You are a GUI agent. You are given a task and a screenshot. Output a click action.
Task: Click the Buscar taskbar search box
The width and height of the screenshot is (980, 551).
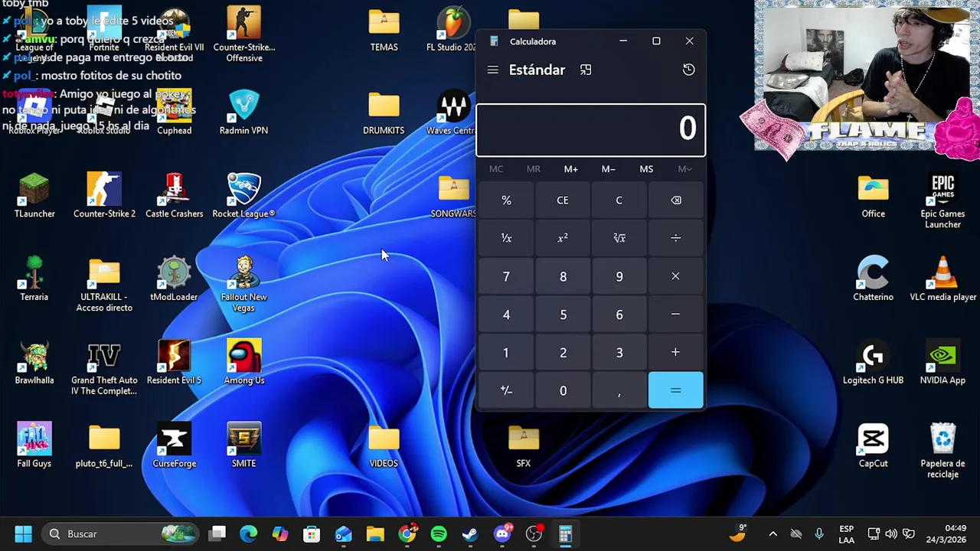point(121,533)
